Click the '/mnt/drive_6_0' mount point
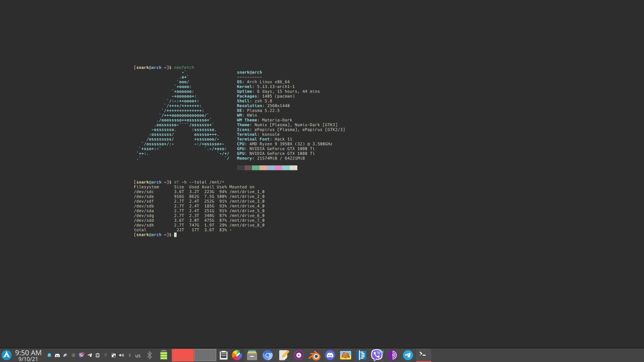644x362 pixels. point(247,216)
